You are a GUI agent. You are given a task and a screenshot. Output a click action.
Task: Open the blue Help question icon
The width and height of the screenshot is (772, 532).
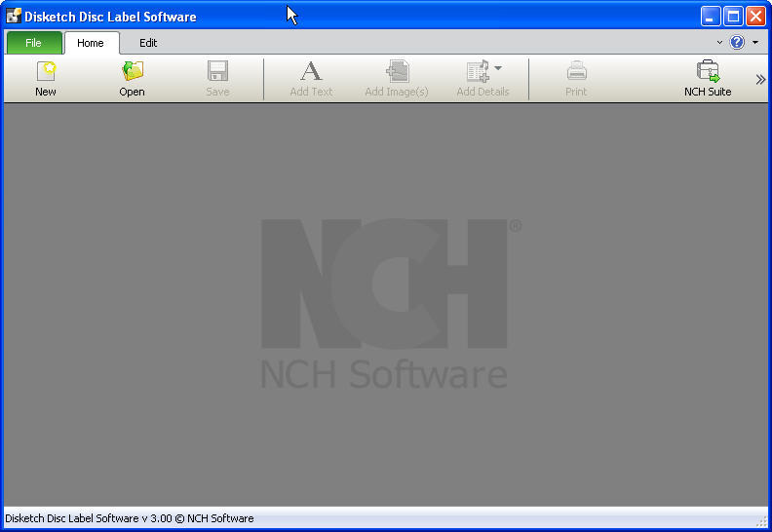click(x=737, y=42)
